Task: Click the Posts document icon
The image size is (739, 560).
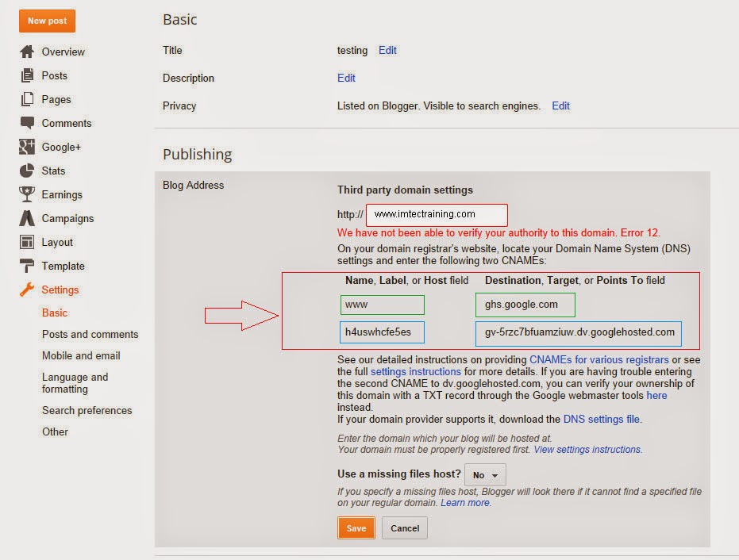Action: [x=27, y=75]
